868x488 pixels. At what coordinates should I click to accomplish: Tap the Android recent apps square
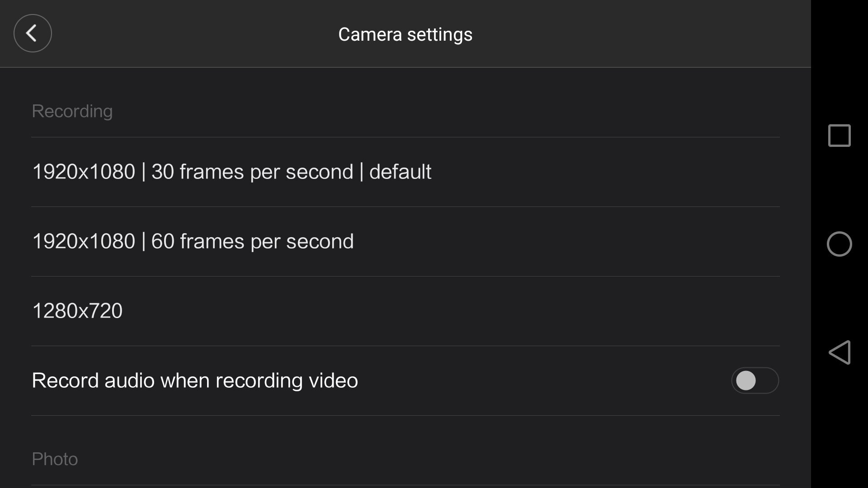(x=839, y=136)
